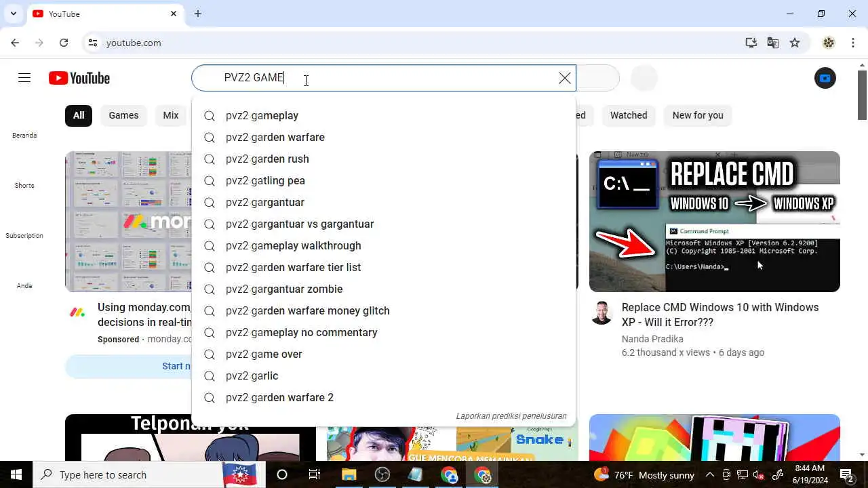The width and height of the screenshot is (868, 488).
Task: Go back with browser back arrow
Action: pyautogui.click(x=15, y=43)
